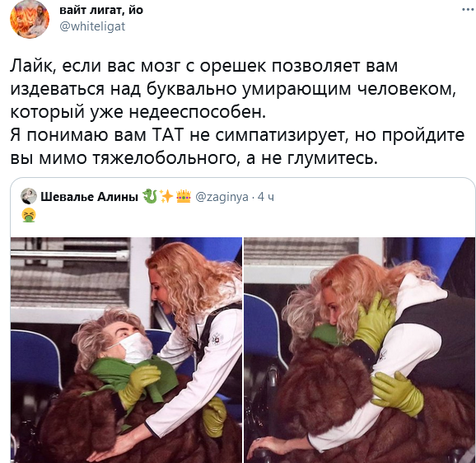Click the green dragon emoji after the name
476x463 pixels.
click(x=150, y=196)
